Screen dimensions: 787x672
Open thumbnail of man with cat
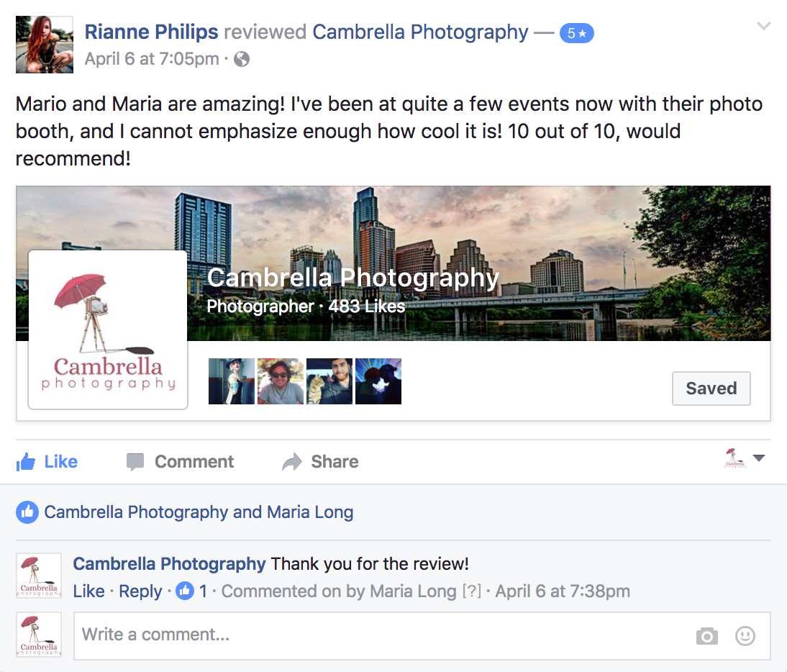[329, 381]
